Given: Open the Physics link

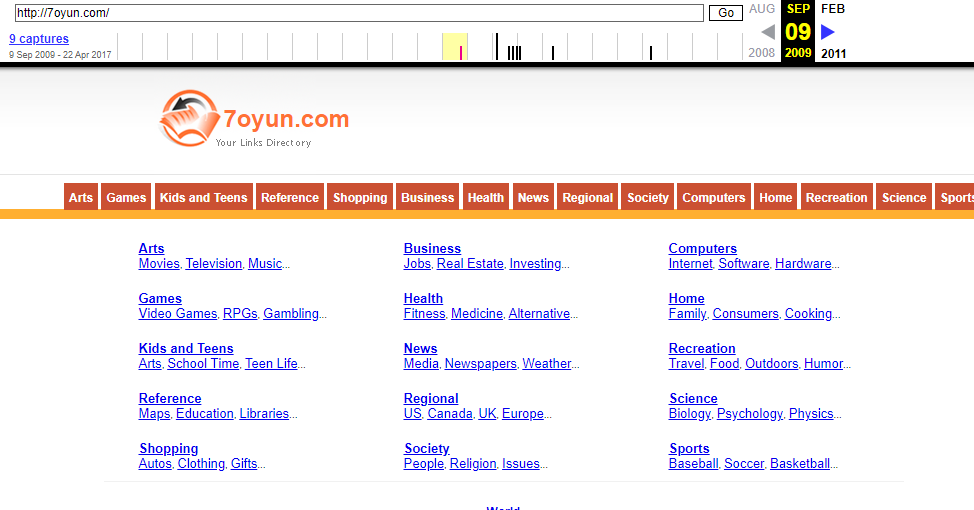Looking at the screenshot, I should [811, 414].
